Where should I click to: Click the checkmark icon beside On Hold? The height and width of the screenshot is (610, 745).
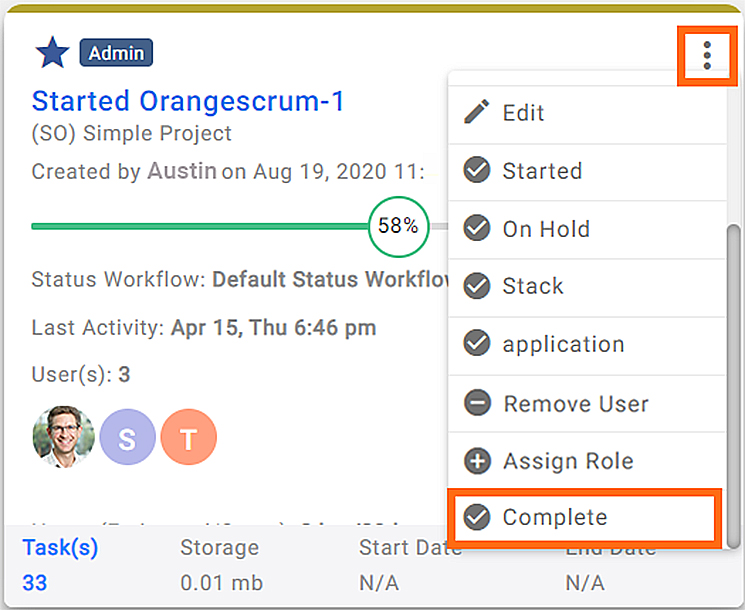477,228
